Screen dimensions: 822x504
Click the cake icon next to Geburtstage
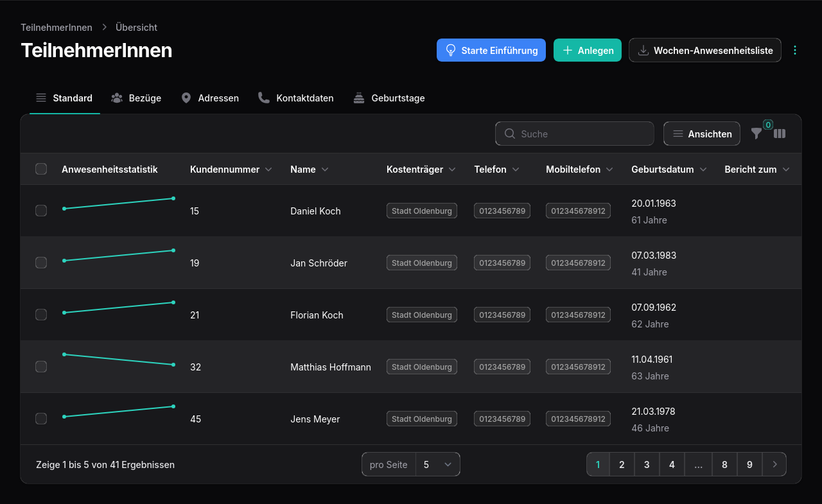359,98
